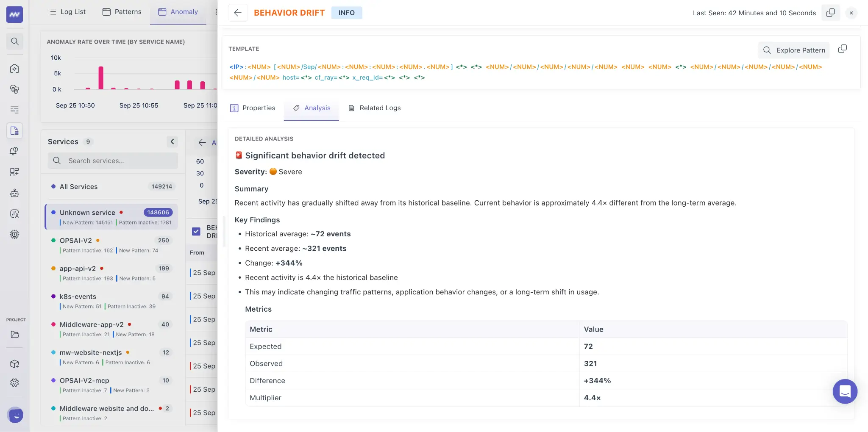Switch to the Patterns tab
Screen dimensions: 868x432
coord(122,12)
